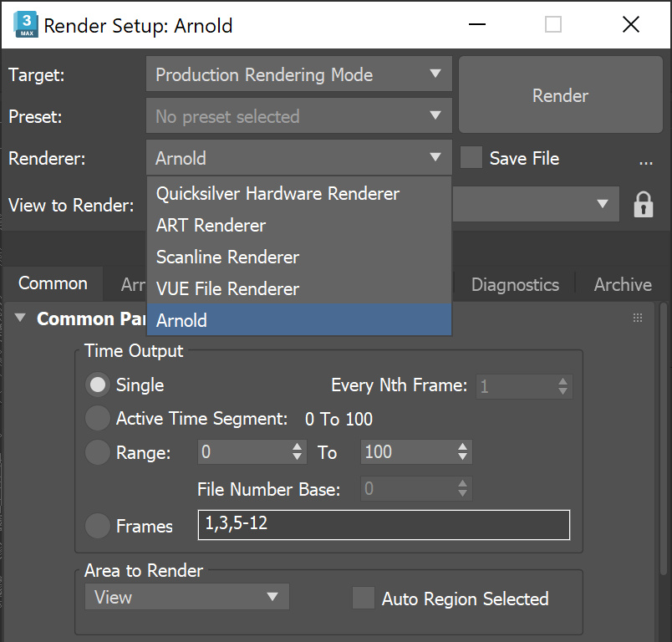
Task: Pick Scanline Renderer from the list
Action: point(227,257)
